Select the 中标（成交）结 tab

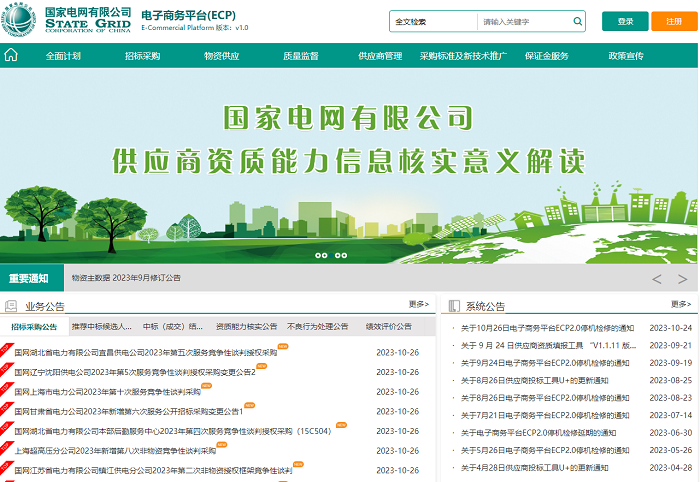point(173,327)
